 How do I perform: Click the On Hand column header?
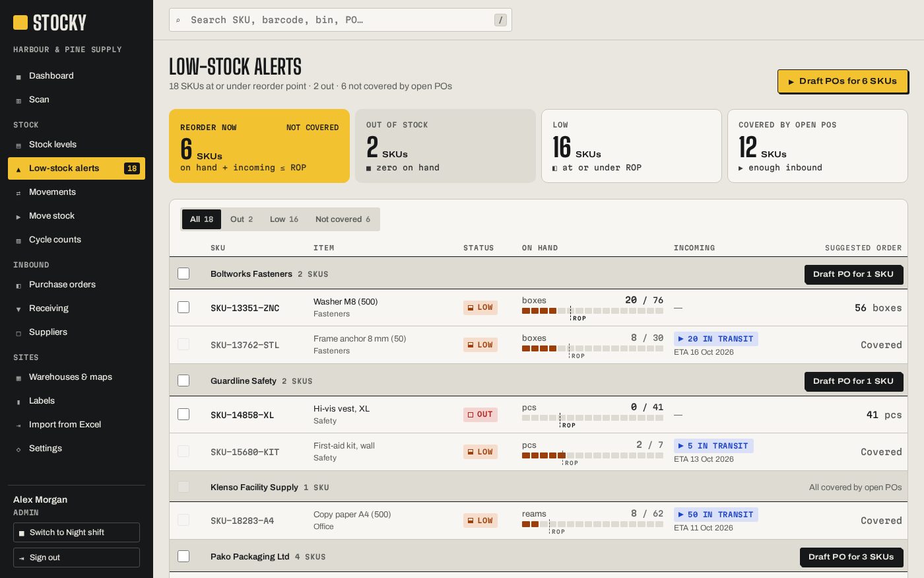tap(540, 248)
